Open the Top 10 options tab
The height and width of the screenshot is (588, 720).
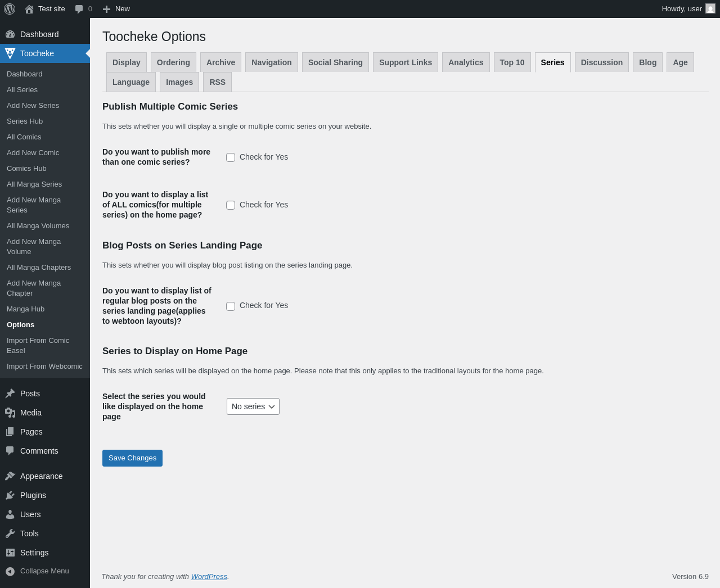[x=512, y=62]
